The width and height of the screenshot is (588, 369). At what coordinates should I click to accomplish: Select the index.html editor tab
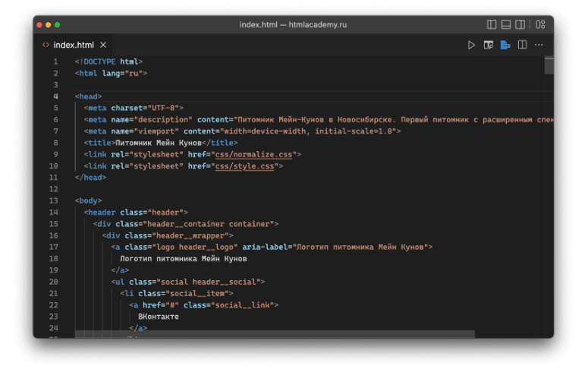[x=74, y=45]
